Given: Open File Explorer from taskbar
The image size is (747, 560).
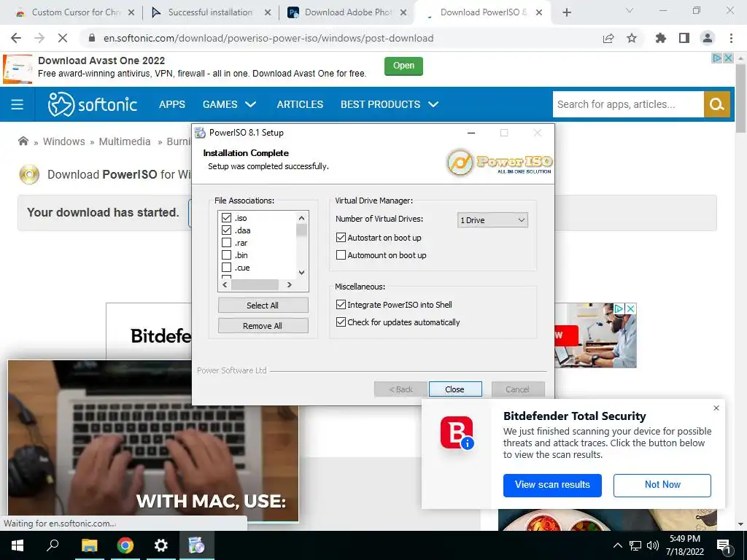Looking at the screenshot, I should 89,545.
